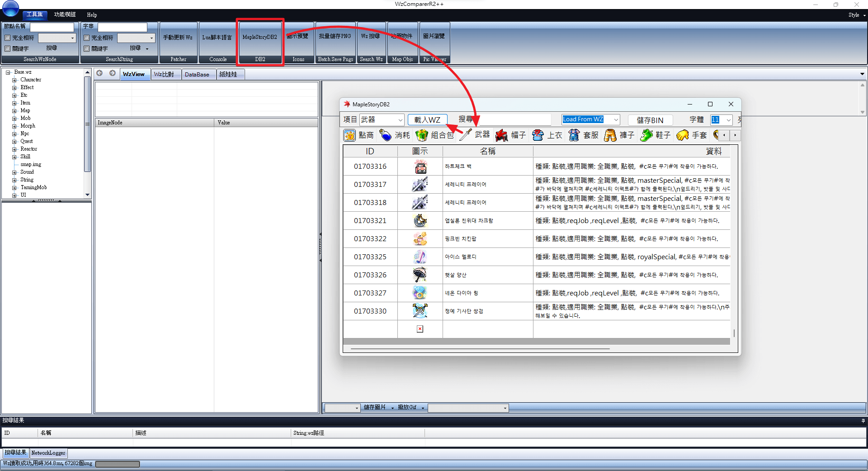Viewport: 868px width, 471px height.
Task: Expand the Character tree node
Action: (x=14, y=80)
